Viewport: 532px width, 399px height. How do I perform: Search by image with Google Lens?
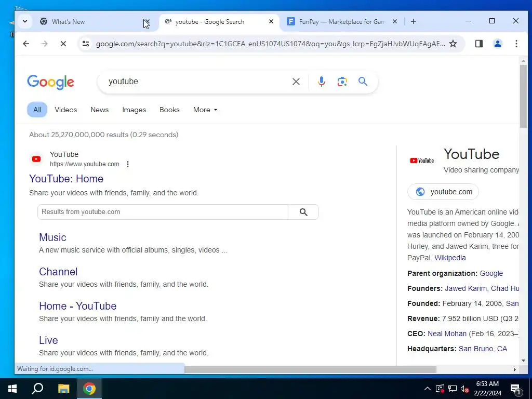tap(342, 82)
